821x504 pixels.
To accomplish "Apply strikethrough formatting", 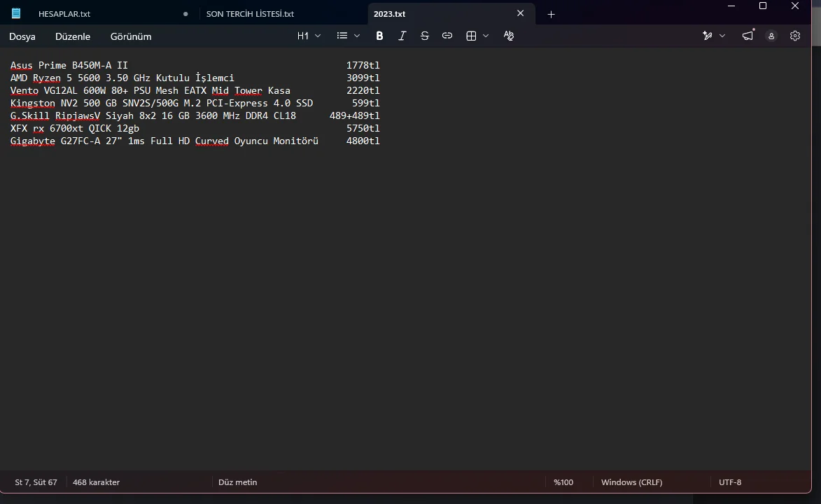I will [425, 36].
